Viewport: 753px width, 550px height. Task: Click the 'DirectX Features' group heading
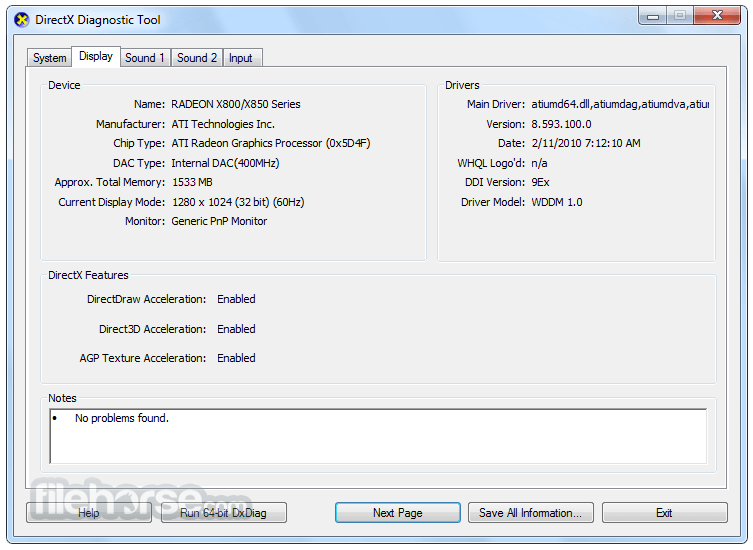coord(88,275)
